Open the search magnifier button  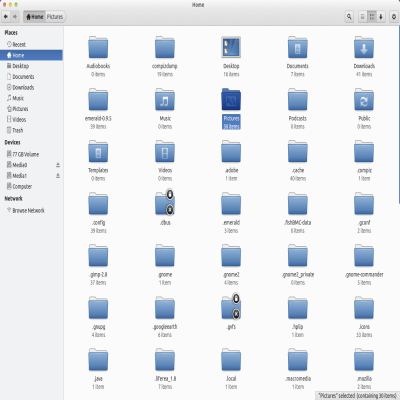pyautogui.click(x=349, y=16)
